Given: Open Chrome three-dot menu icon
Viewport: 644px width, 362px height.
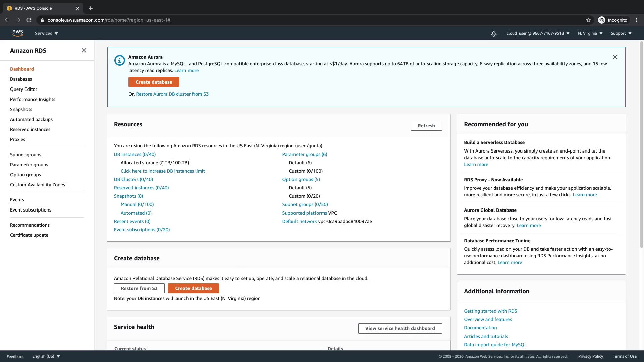Looking at the screenshot, I should (636, 20).
